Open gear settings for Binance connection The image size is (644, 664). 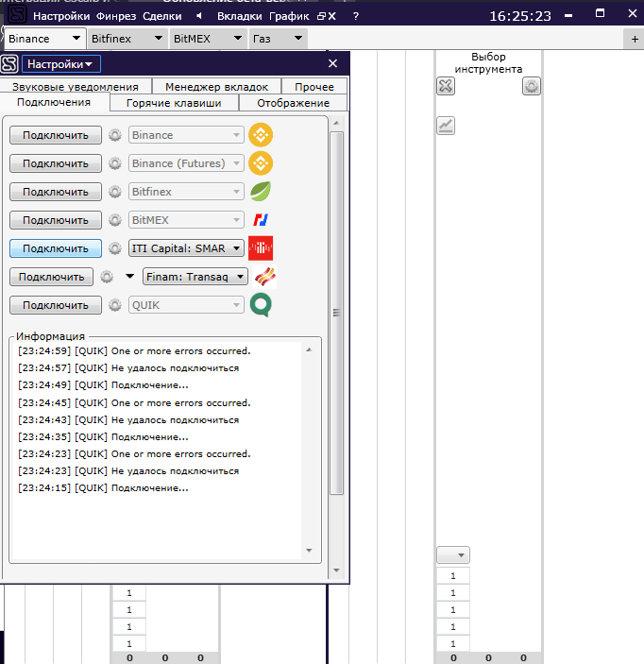pyautogui.click(x=115, y=135)
